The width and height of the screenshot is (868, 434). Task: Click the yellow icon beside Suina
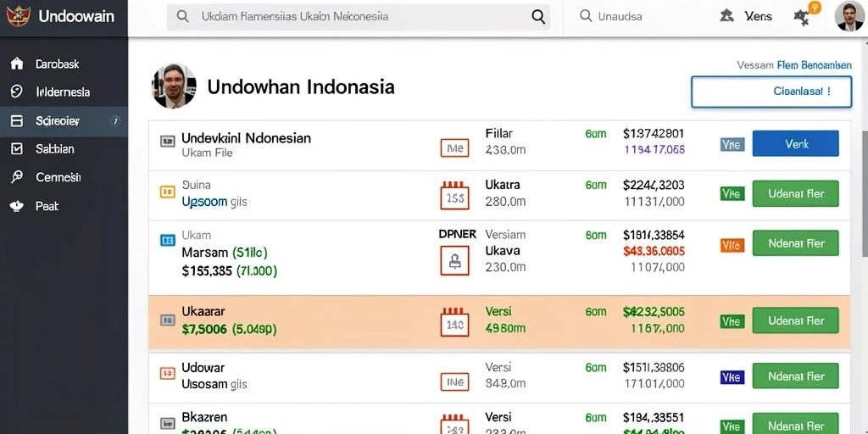168,192
